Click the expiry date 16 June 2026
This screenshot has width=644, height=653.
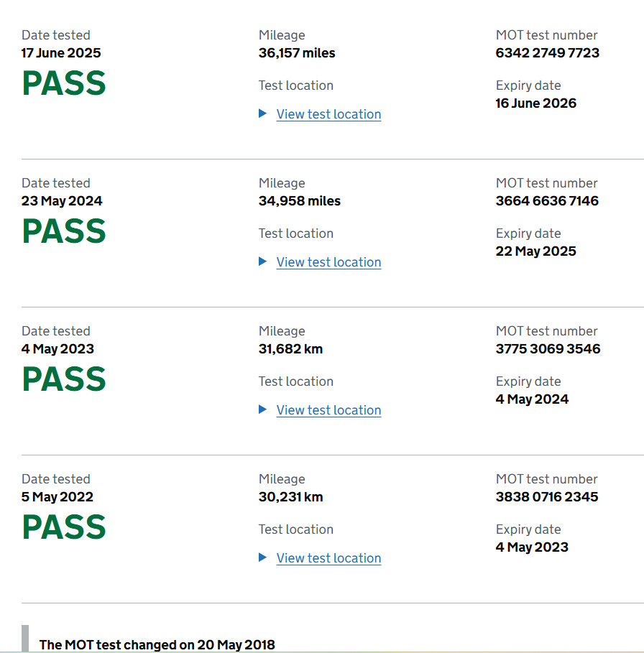pyautogui.click(x=535, y=103)
